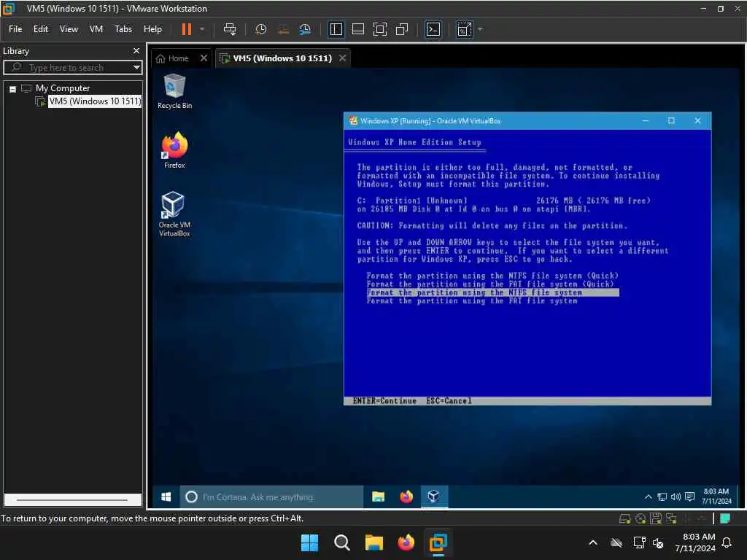Open Firefox on the host taskbar
This screenshot has height=560, width=747.
click(x=406, y=542)
